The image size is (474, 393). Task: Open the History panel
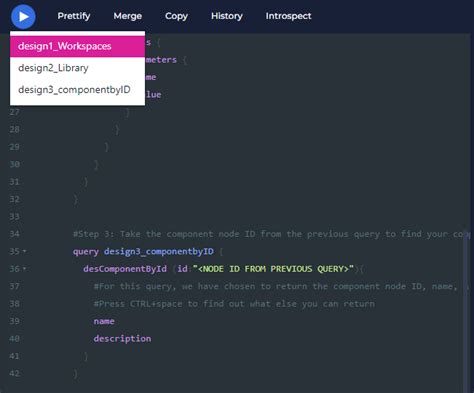(x=227, y=16)
